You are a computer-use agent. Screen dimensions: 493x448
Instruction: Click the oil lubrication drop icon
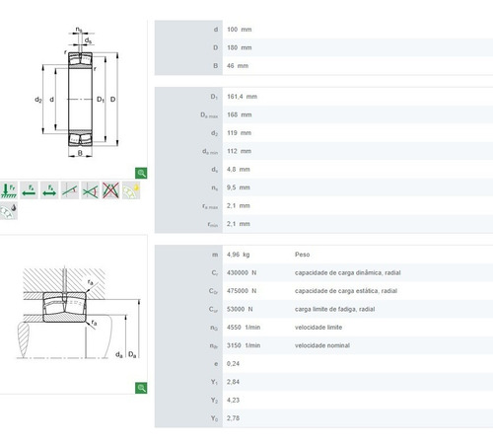pyautogui.click(x=9, y=211)
